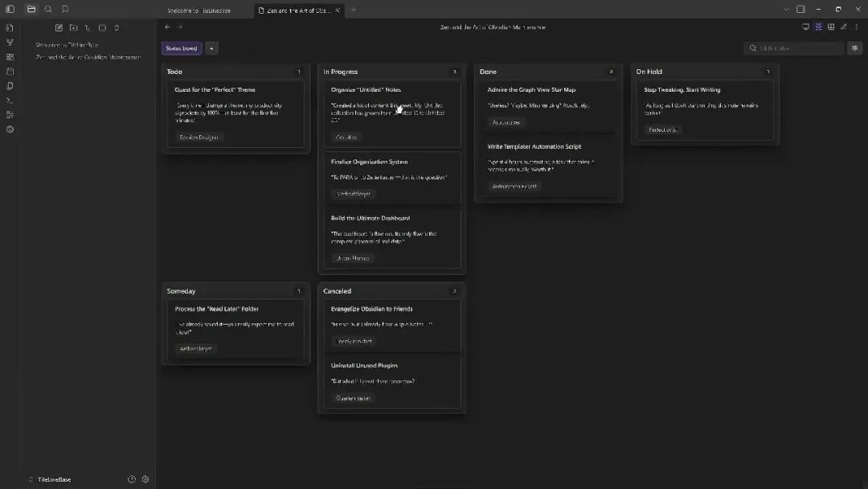
Task: Open the search pane icon in sidebar header
Action: (x=48, y=9)
